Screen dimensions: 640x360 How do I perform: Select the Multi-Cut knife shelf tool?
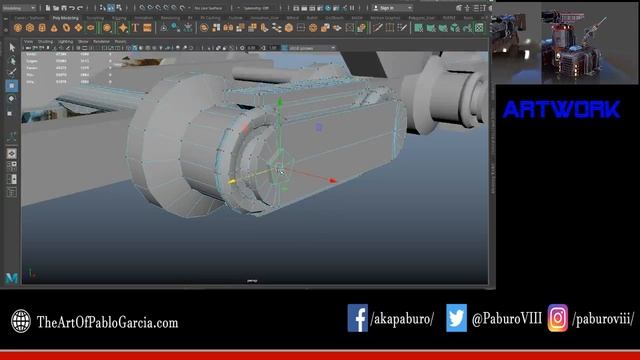click(x=378, y=28)
